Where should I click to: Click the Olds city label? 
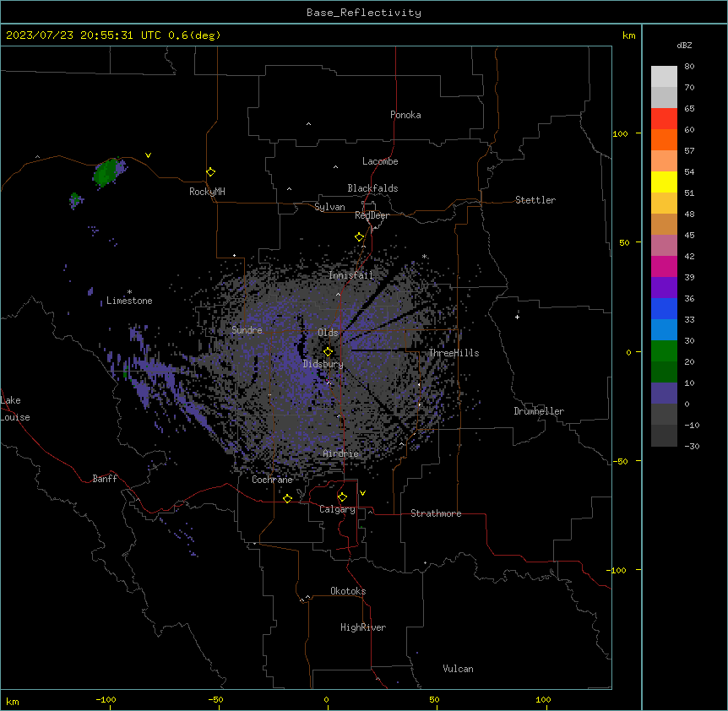(x=328, y=333)
